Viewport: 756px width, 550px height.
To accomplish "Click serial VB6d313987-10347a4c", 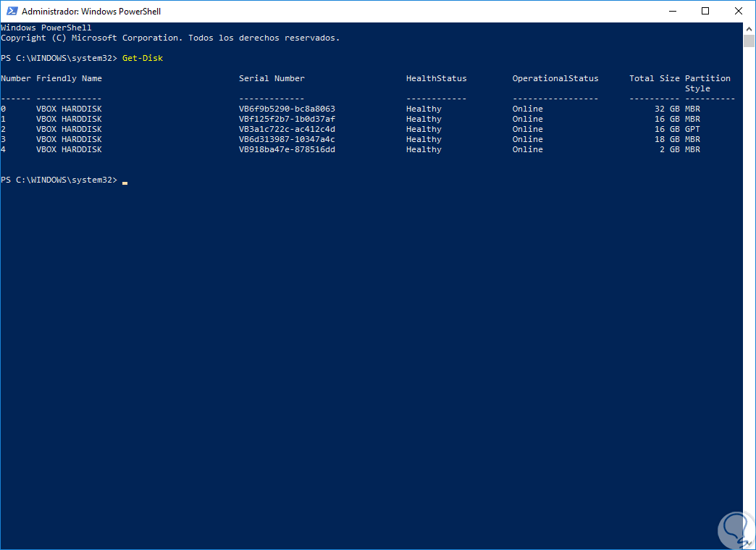I will pyautogui.click(x=287, y=139).
